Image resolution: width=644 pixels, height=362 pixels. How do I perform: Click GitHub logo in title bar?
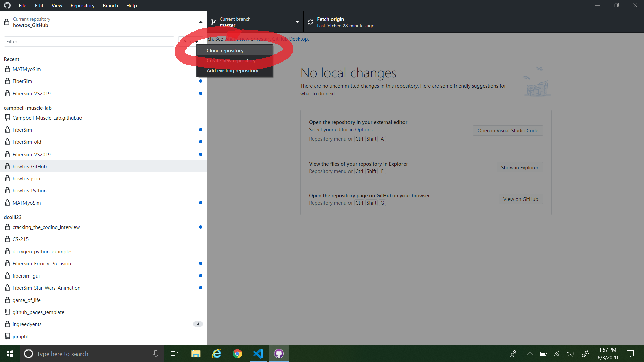pos(7,5)
